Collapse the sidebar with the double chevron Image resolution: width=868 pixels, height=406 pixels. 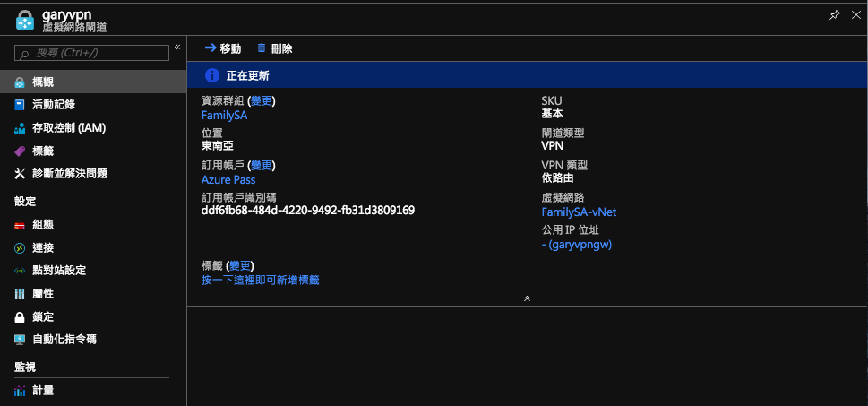177,48
